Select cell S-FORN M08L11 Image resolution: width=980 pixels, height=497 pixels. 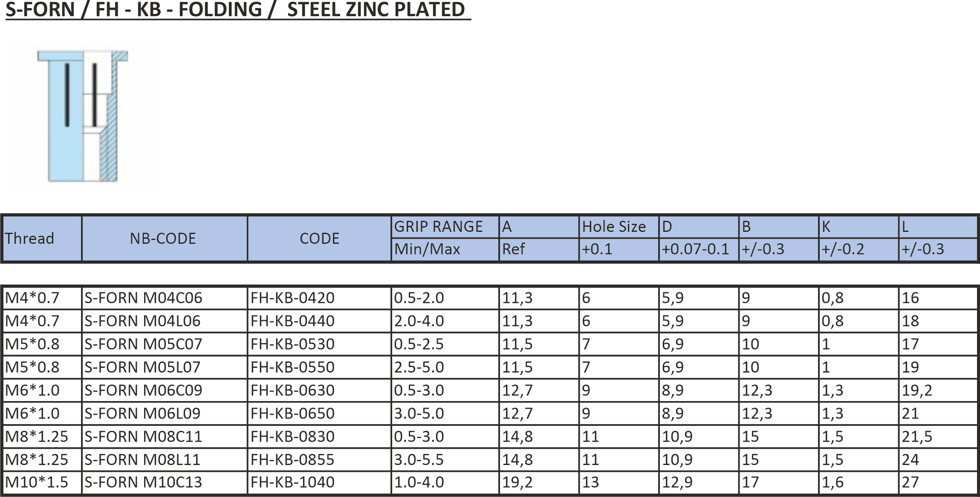(x=164, y=459)
